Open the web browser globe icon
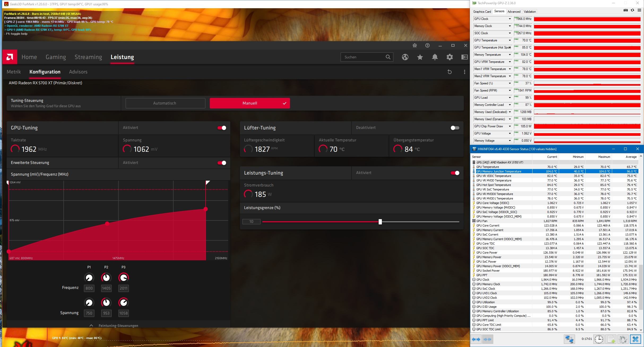 click(405, 57)
